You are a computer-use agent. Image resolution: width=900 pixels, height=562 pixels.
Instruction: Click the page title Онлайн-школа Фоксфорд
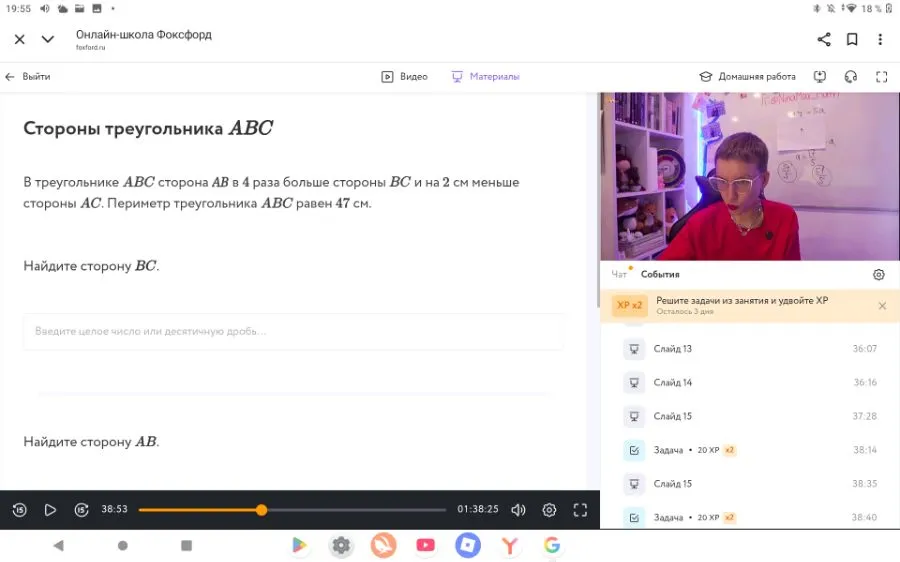143,34
